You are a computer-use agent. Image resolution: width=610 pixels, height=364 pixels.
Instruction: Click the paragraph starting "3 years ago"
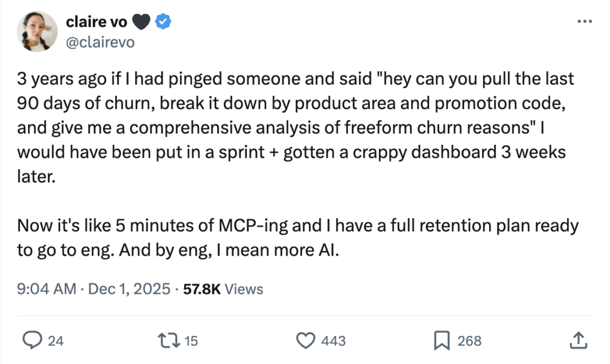coord(292,128)
